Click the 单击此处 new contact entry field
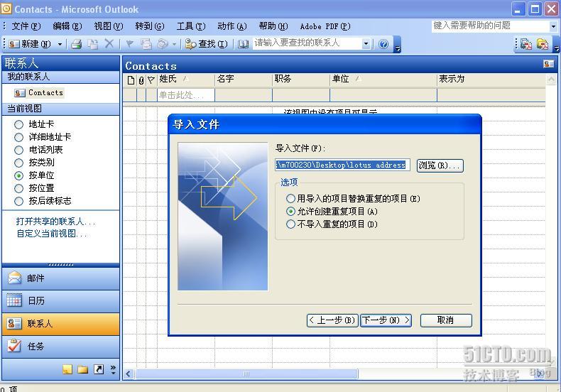Image resolution: width=561 pixels, height=392 pixels. (186, 95)
